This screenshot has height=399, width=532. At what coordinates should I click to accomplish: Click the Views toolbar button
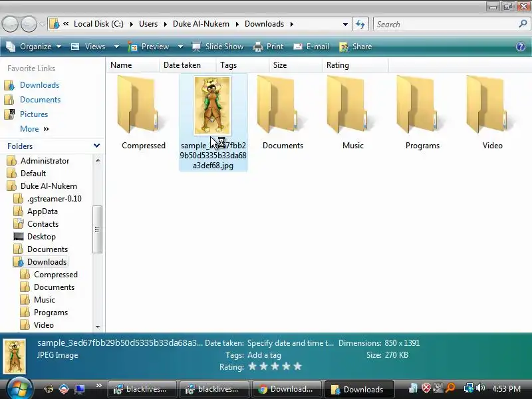pyautogui.click(x=88, y=47)
